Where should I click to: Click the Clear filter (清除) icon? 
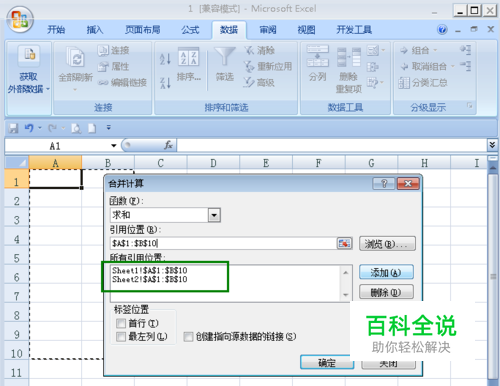249,51
